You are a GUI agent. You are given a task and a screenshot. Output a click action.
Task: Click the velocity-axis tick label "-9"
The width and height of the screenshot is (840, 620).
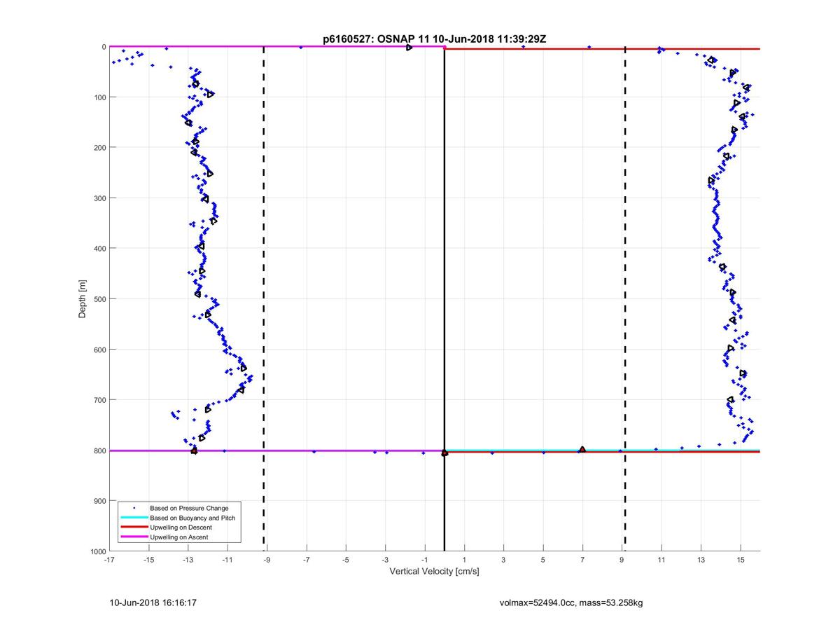[267, 560]
